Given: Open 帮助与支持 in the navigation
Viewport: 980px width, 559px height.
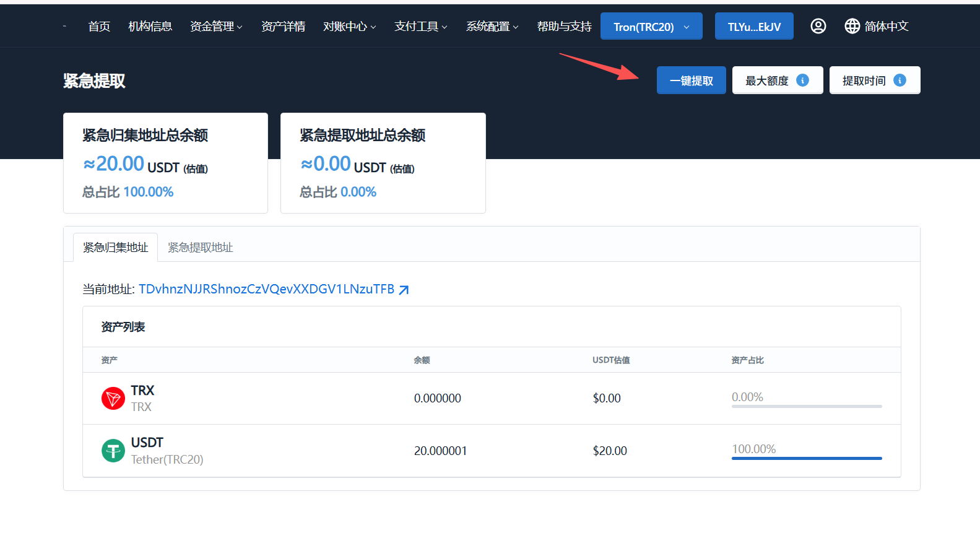Looking at the screenshot, I should pyautogui.click(x=564, y=27).
